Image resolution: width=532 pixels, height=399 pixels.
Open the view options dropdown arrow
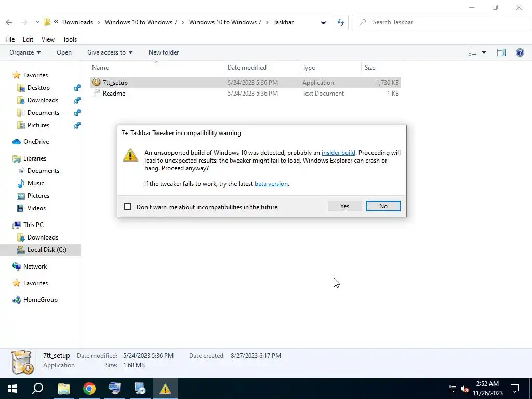pyautogui.click(x=484, y=52)
